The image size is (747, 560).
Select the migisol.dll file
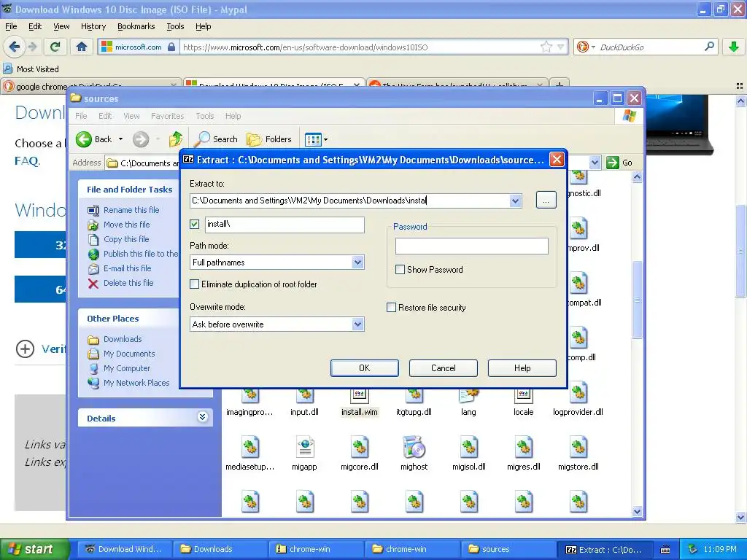(x=469, y=454)
